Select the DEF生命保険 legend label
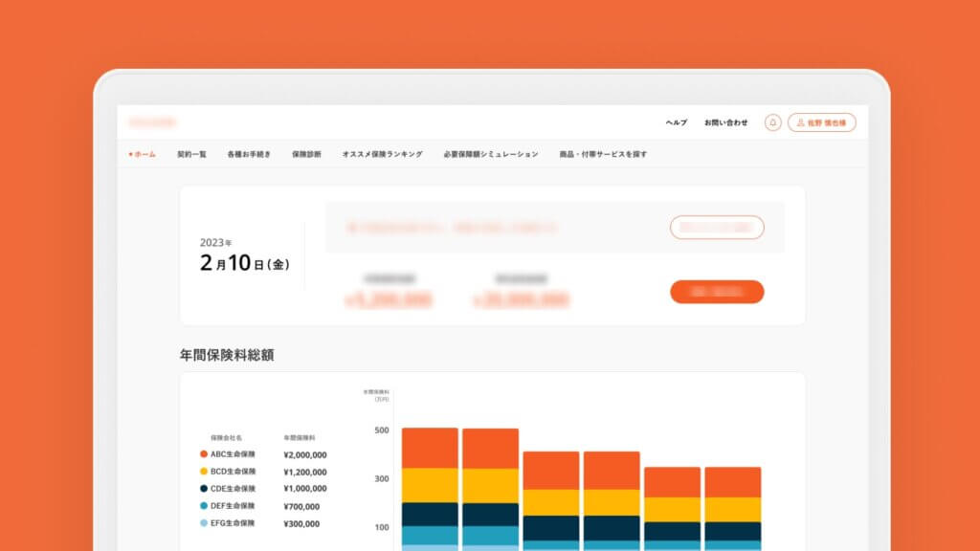The width and height of the screenshot is (980, 551). click(233, 506)
